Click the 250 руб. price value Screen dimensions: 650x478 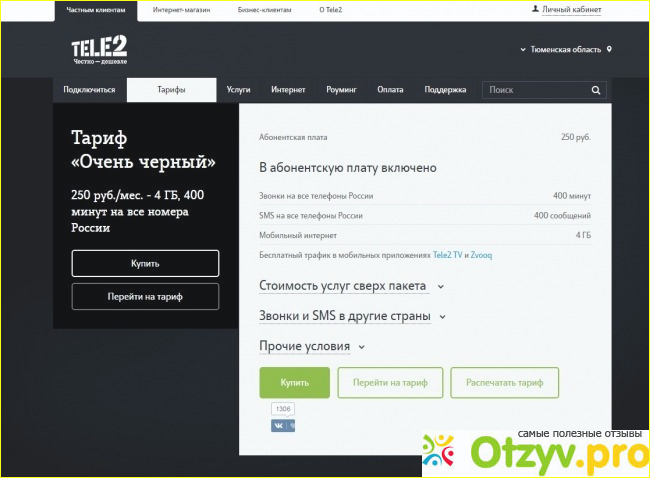click(576, 137)
